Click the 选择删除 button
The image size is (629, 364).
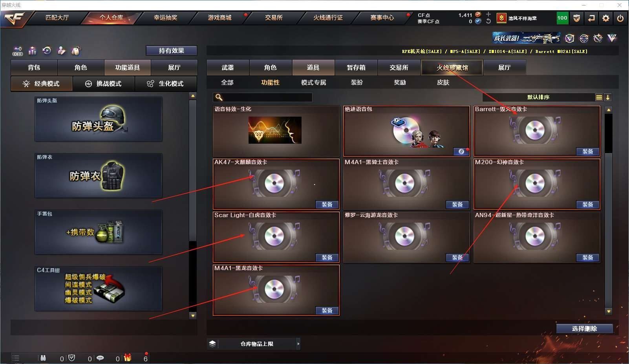coord(585,329)
